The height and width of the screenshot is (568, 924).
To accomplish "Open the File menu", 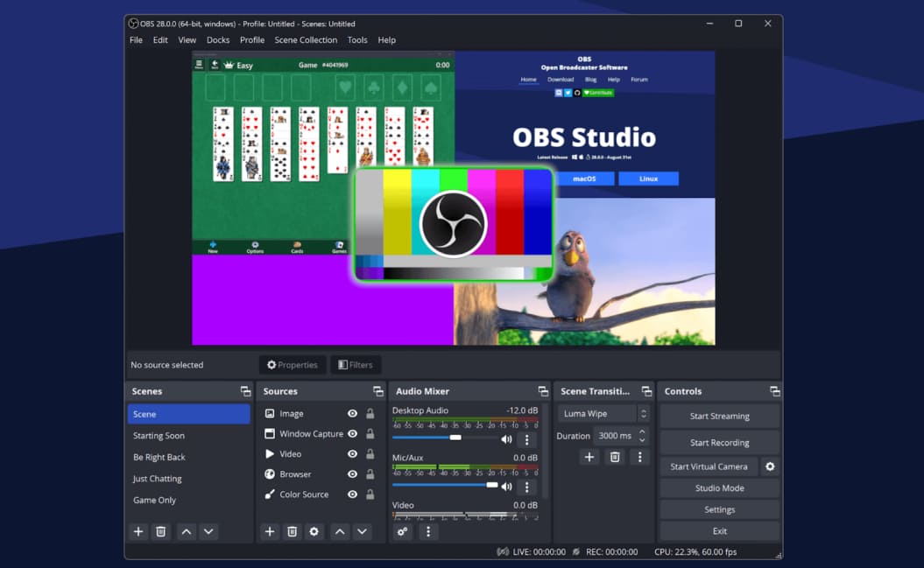I will 136,40.
